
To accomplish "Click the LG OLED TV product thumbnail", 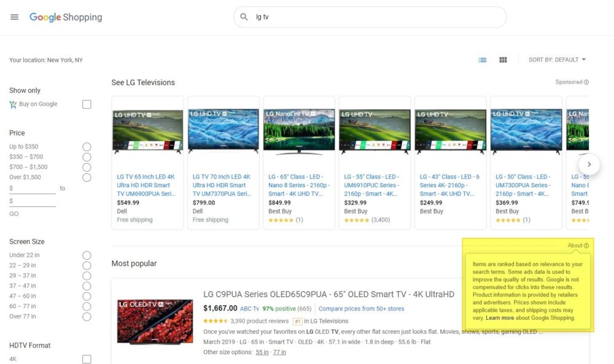I will click(x=155, y=322).
